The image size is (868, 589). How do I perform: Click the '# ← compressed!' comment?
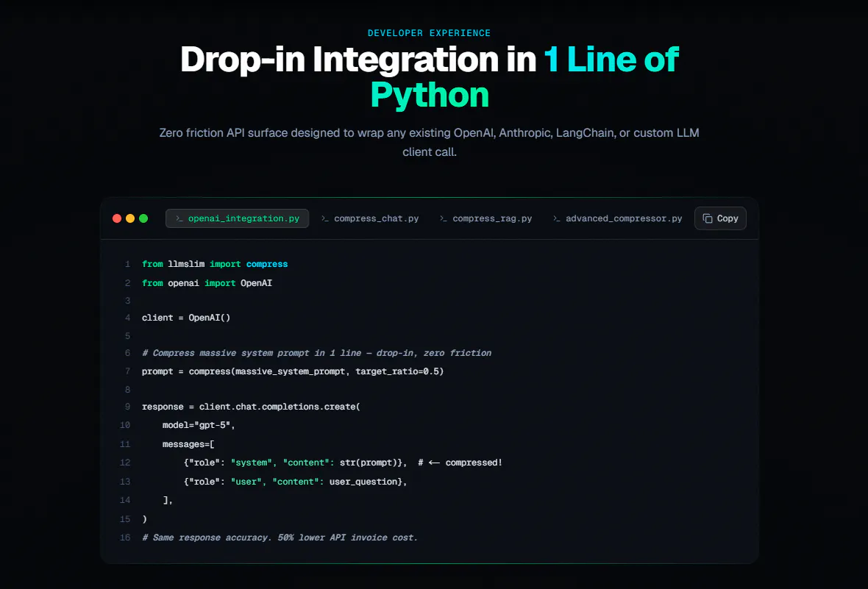[460, 463]
